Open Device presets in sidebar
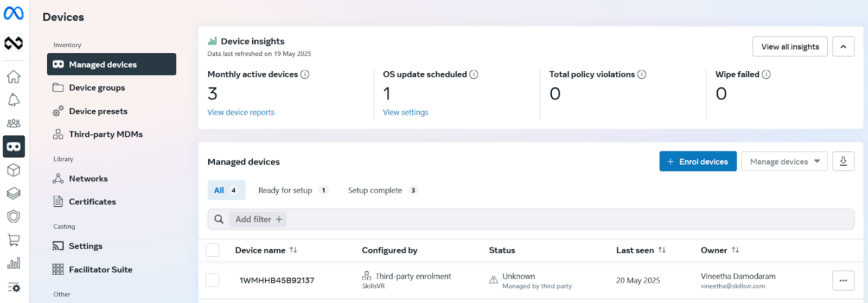 click(112, 111)
